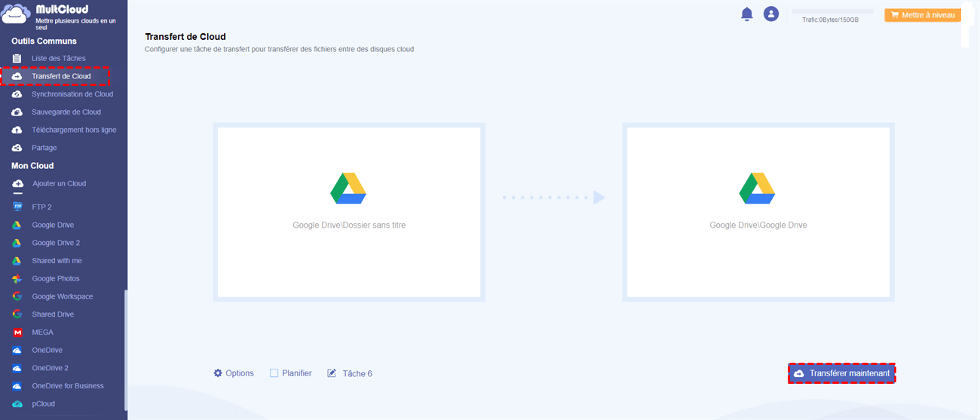Open the user account avatar
The width and height of the screenshot is (980, 420).
(770, 14)
